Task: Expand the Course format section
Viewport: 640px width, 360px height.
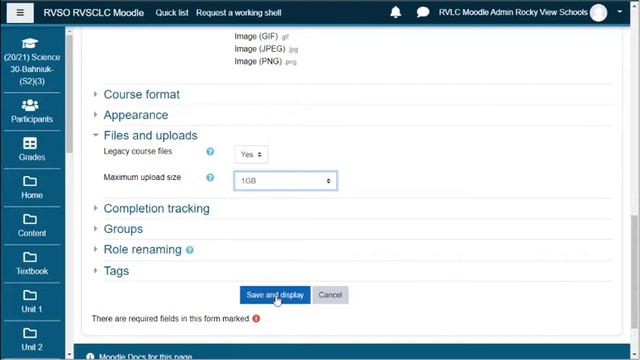Action: (141, 94)
